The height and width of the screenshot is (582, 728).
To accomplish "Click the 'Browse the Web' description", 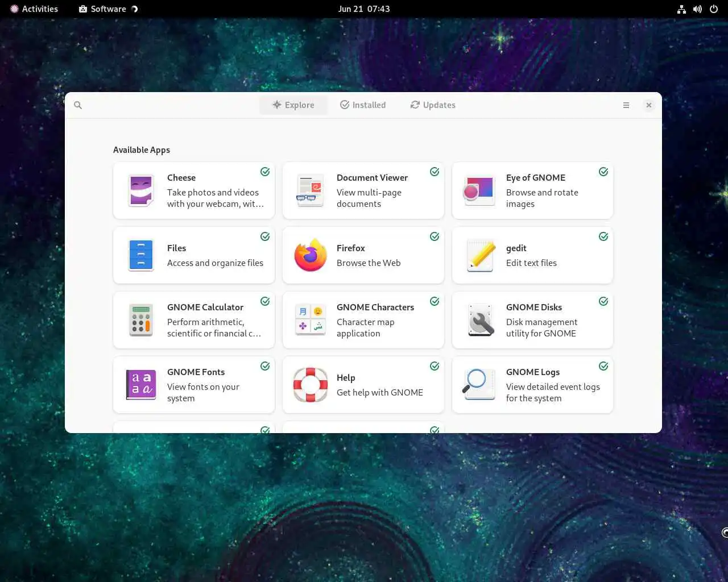I will (x=369, y=263).
